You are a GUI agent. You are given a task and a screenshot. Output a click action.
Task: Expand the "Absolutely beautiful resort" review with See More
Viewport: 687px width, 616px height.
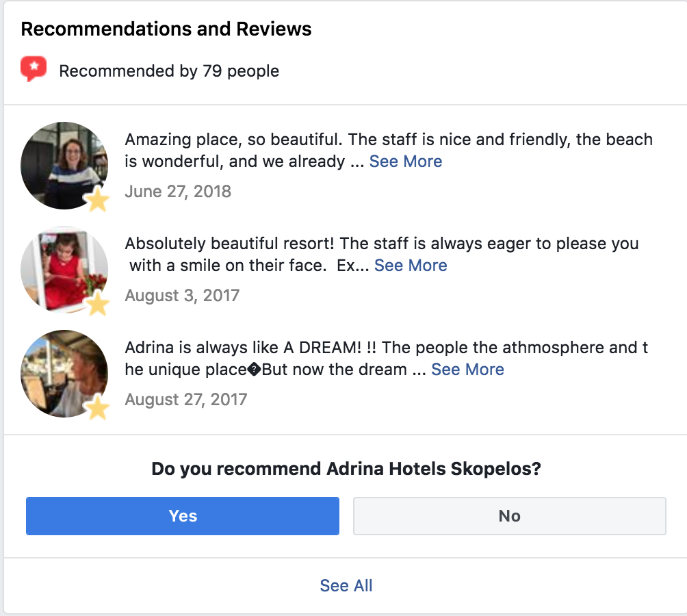tap(411, 266)
